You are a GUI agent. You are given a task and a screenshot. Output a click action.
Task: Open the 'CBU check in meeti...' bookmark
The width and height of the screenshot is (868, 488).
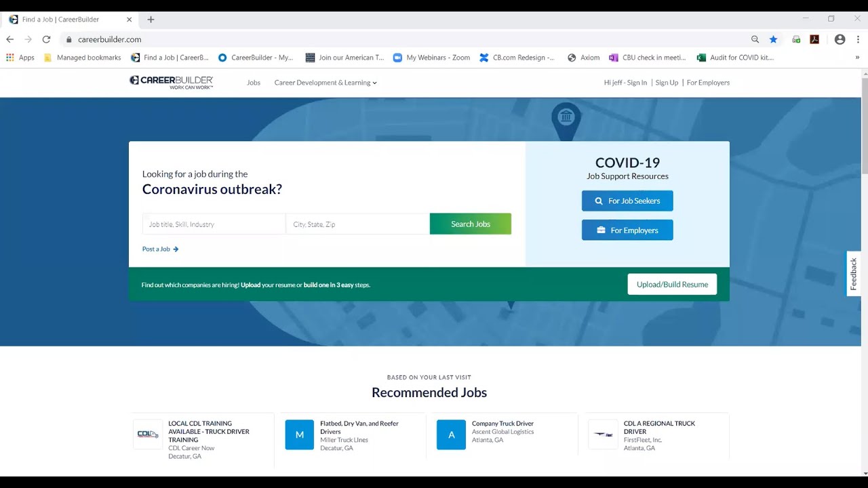(x=647, y=58)
